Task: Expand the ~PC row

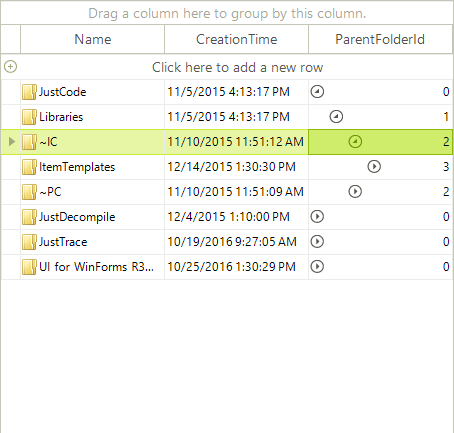Action: [355, 192]
